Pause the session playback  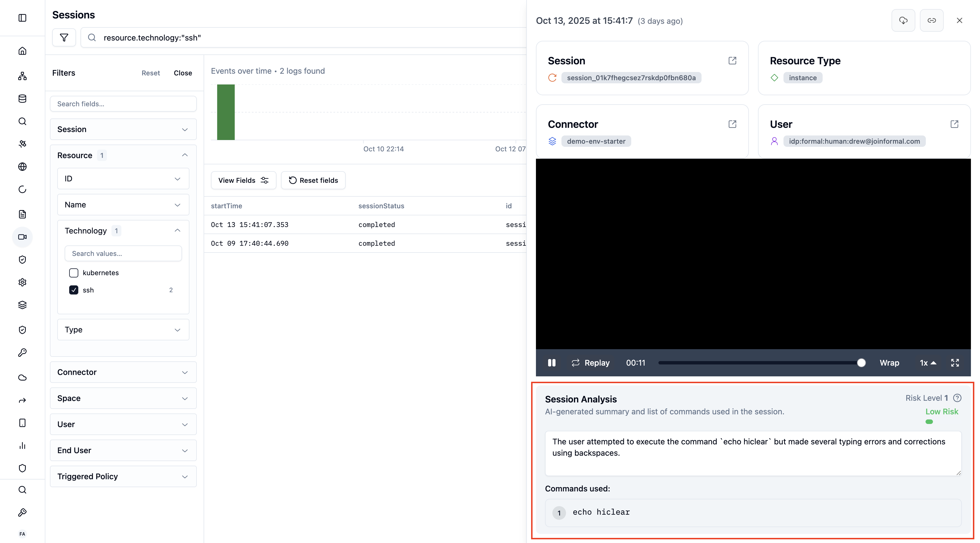click(552, 363)
